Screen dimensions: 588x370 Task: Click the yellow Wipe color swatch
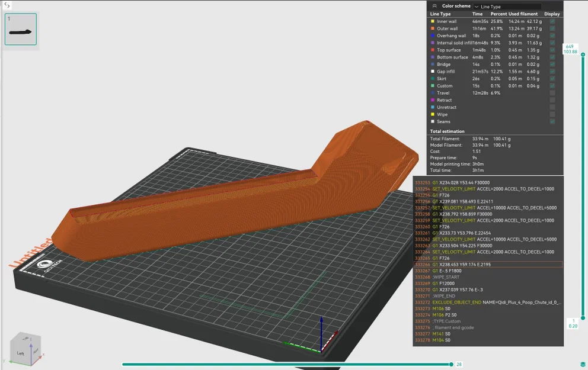pyautogui.click(x=432, y=114)
